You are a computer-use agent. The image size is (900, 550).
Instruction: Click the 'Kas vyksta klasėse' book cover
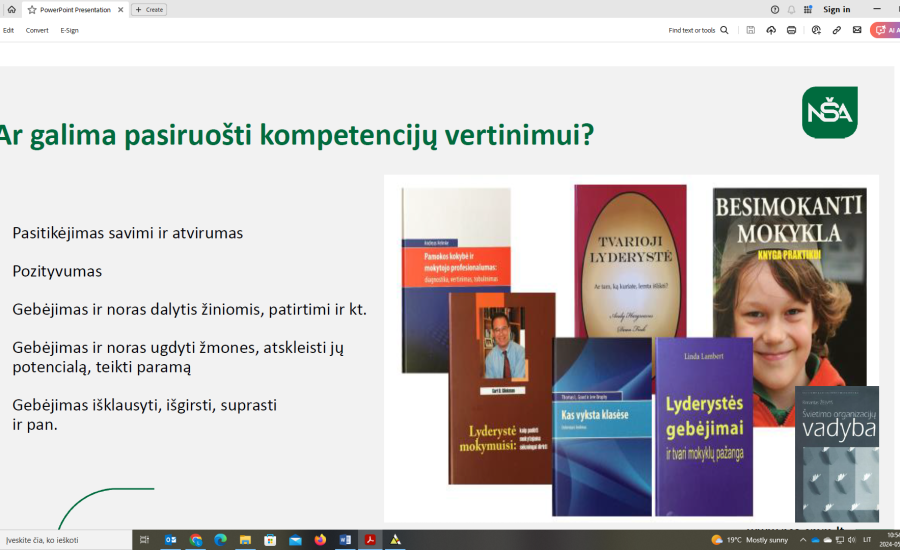(x=602, y=427)
